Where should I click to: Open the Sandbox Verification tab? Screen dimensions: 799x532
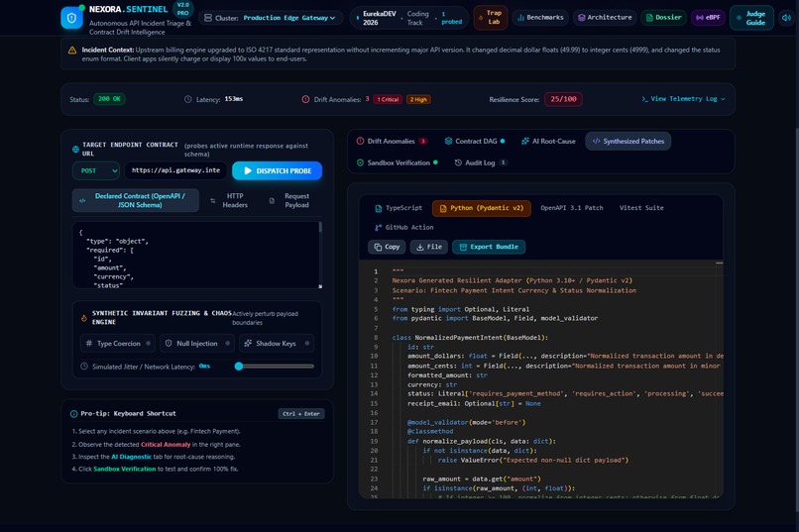(398, 162)
